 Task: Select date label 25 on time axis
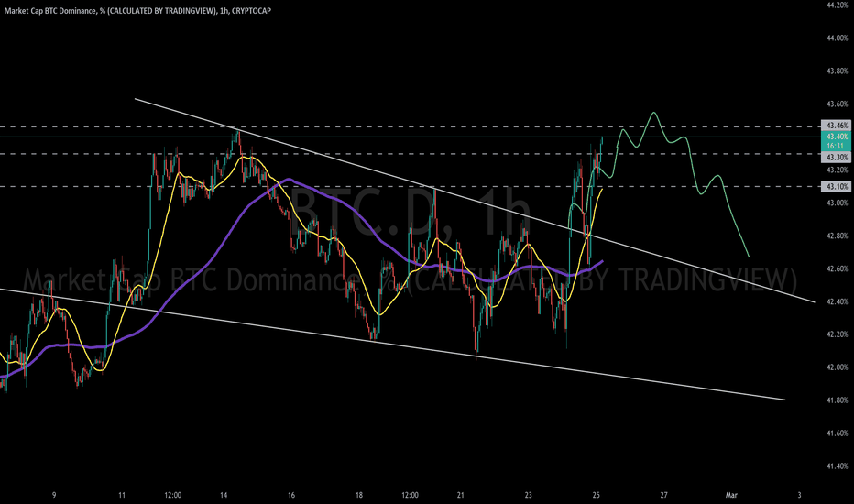(597, 495)
